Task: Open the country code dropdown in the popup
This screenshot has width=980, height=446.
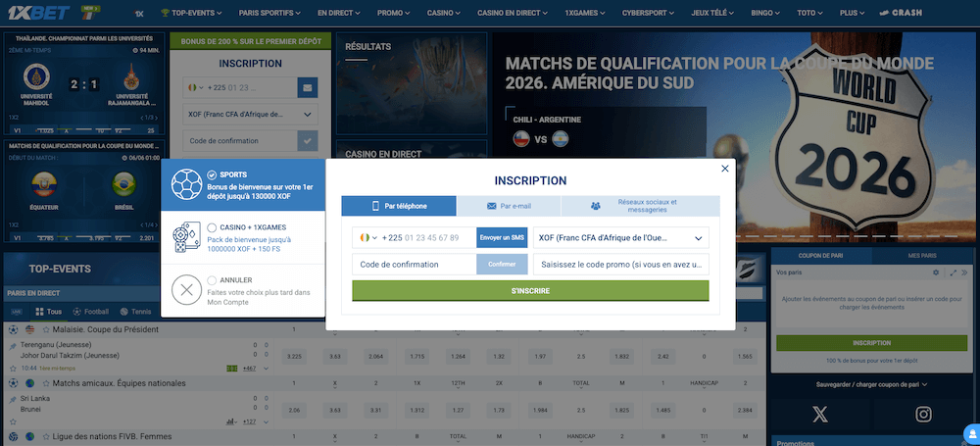Action: click(368, 237)
